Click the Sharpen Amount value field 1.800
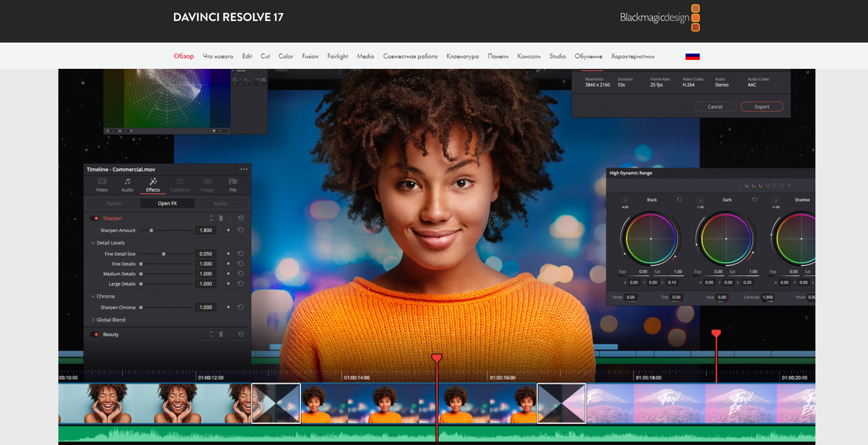The width and height of the screenshot is (868, 445). [206, 230]
